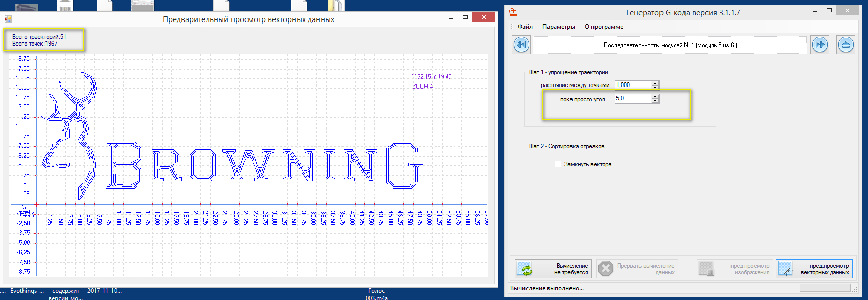Screen dimensions: 868x300
Task: Open the vector preview window's title bar icon
Action: coord(8,19)
